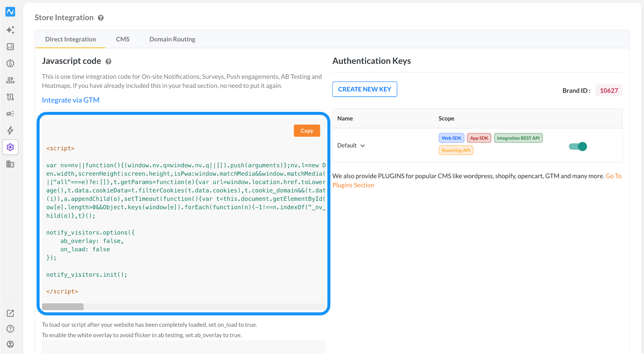Click help icon next to Javascript code
644x354 pixels.
click(108, 61)
